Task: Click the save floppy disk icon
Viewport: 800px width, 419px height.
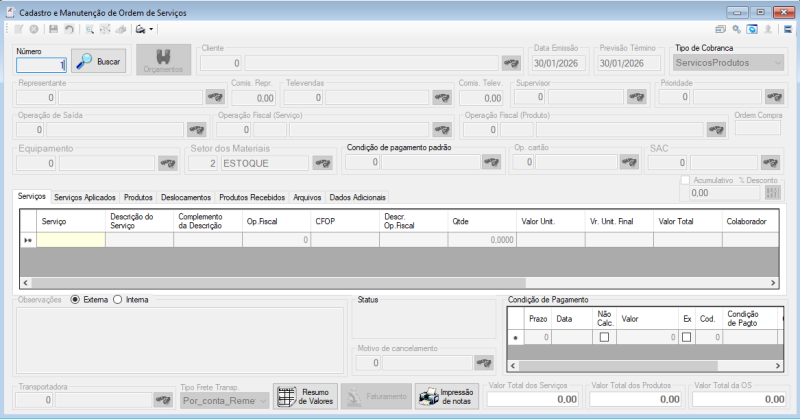Action: (53, 29)
